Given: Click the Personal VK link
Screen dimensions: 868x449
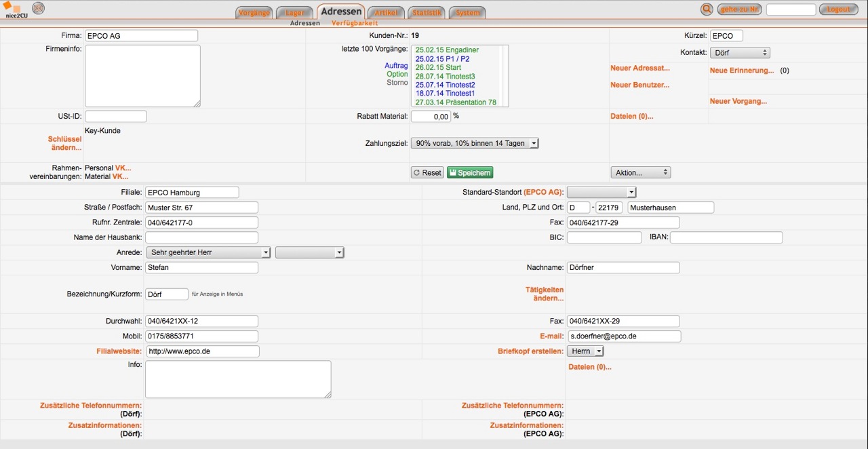Looking at the screenshot, I should tap(123, 168).
